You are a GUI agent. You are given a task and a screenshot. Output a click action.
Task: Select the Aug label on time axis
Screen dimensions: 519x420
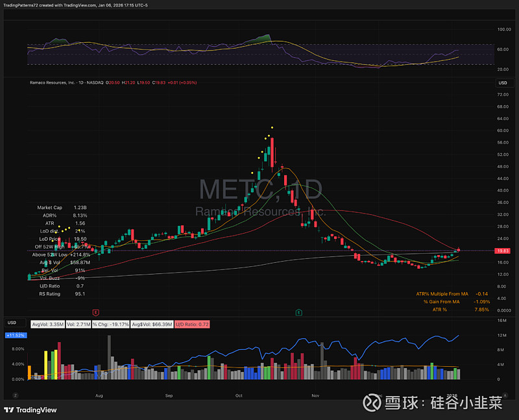click(x=99, y=395)
